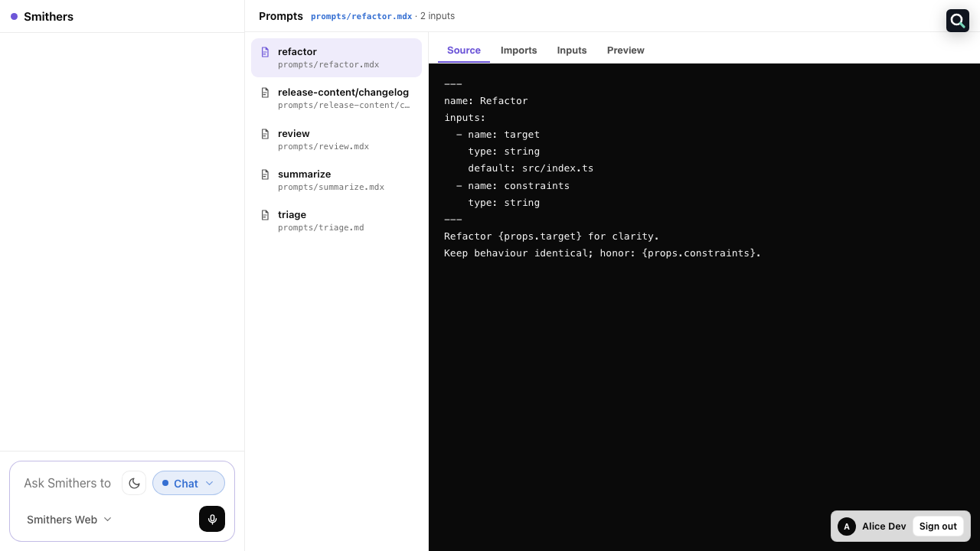Open the prompts/refactor.mdx path link
The image size is (980, 551).
361,16
